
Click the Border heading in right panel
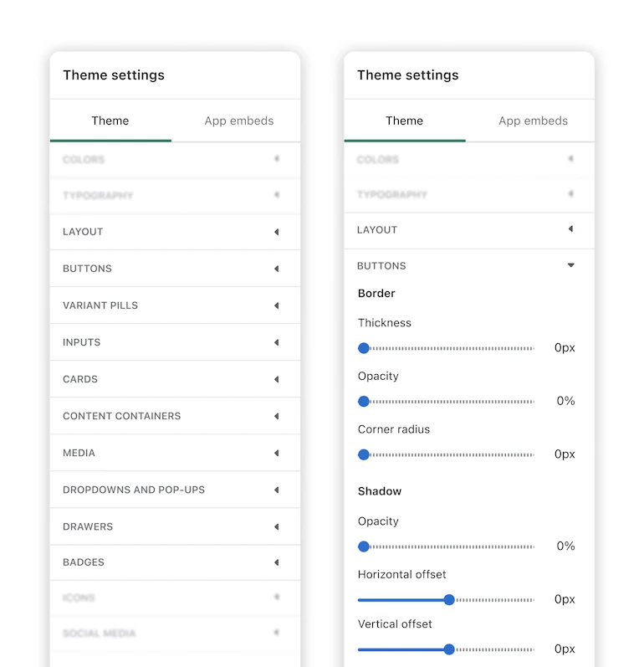pyautogui.click(x=376, y=294)
